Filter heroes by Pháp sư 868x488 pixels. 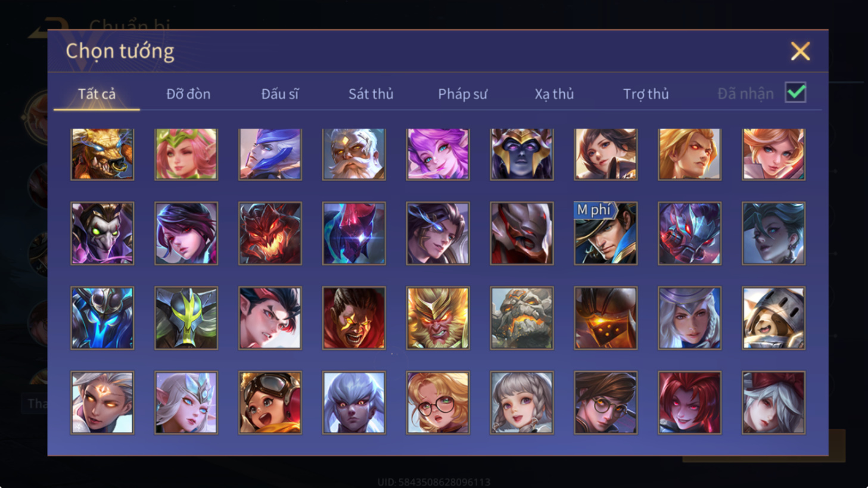coord(463,94)
